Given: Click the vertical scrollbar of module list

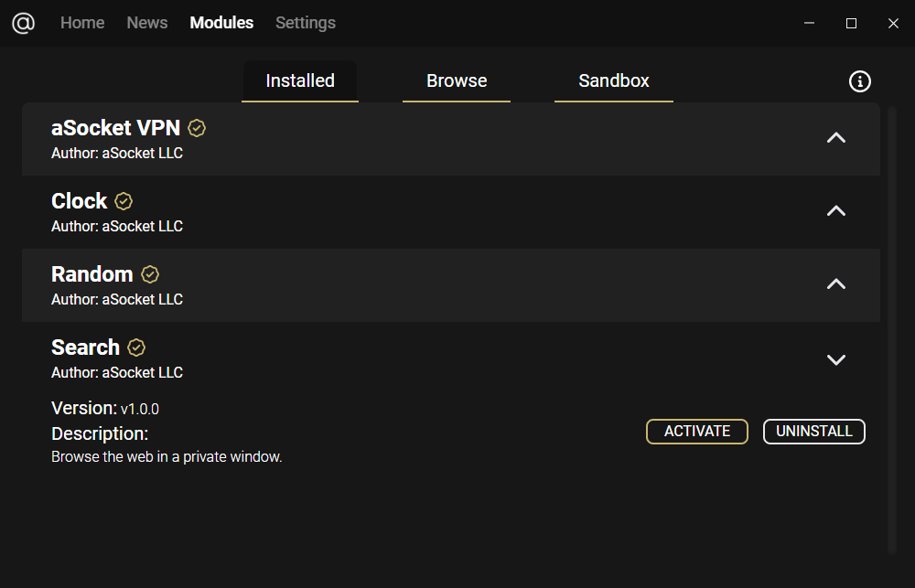Looking at the screenshot, I should click(893, 329).
